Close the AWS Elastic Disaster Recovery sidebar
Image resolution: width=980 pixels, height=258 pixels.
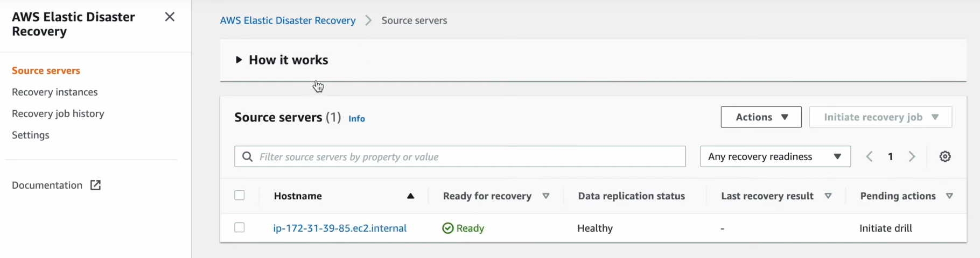pyautogui.click(x=170, y=17)
